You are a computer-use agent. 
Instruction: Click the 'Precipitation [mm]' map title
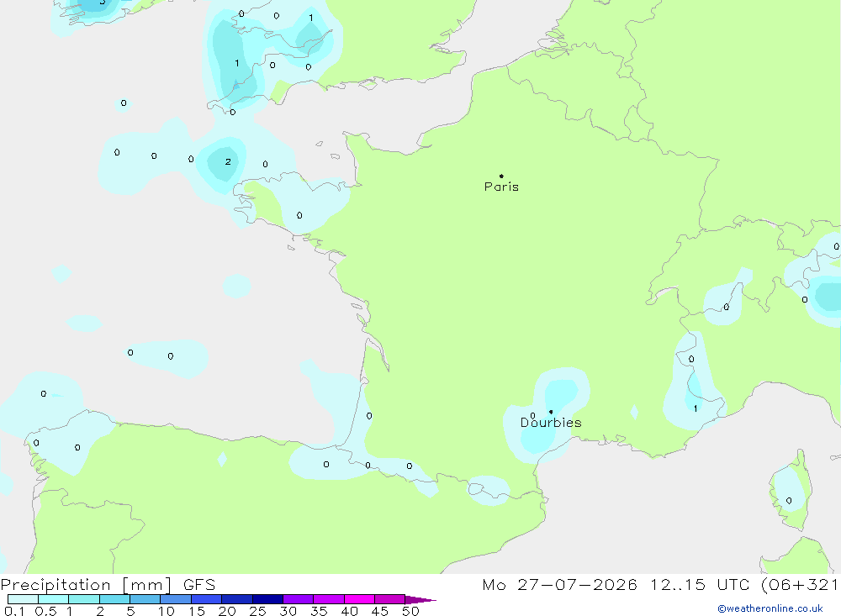click(x=86, y=585)
